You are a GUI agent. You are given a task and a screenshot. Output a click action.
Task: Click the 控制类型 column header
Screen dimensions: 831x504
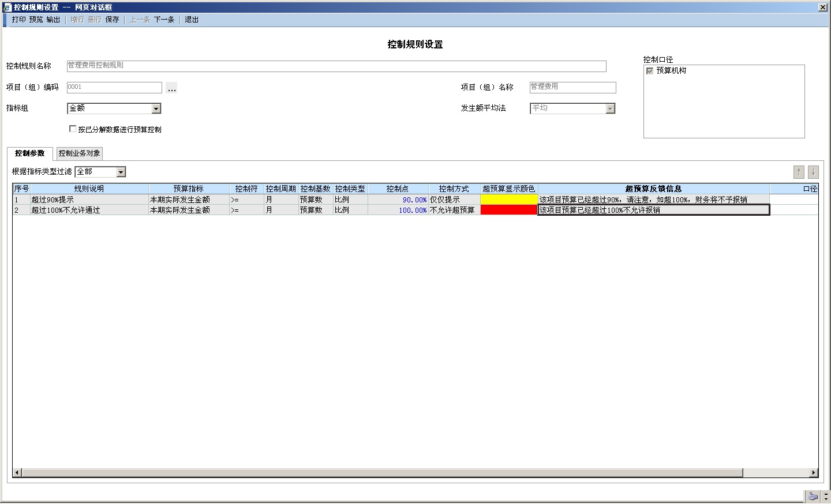click(x=350, y=189)
